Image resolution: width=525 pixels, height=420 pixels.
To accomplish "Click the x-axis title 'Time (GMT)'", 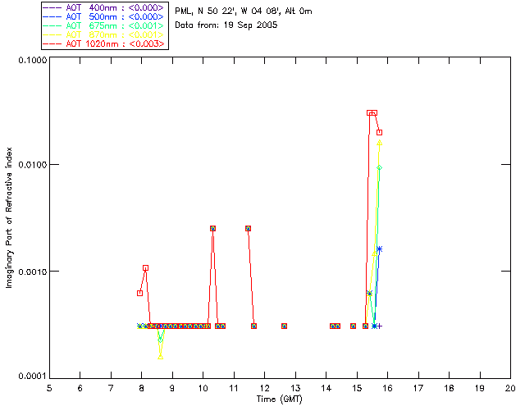I will (280, 399).
